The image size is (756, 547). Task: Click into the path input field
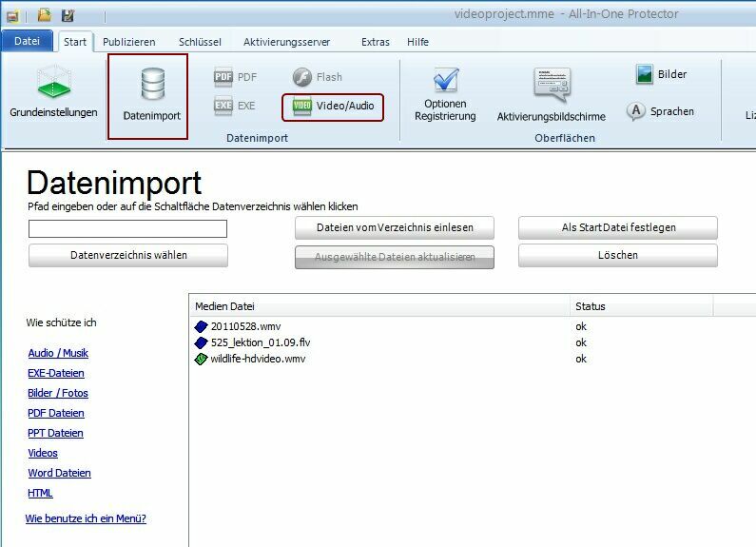pos(127,228)
